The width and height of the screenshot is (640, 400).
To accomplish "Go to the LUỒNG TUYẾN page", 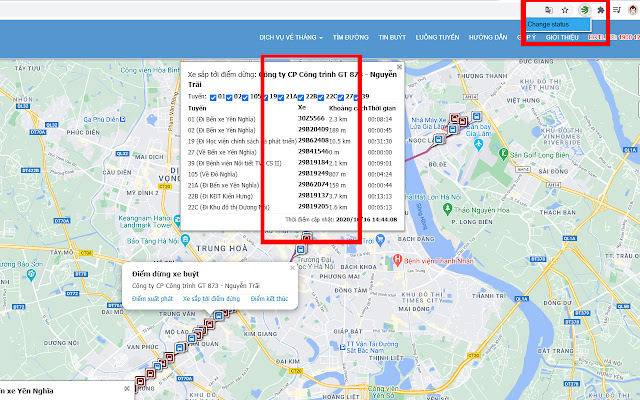I will pos(437,37).
